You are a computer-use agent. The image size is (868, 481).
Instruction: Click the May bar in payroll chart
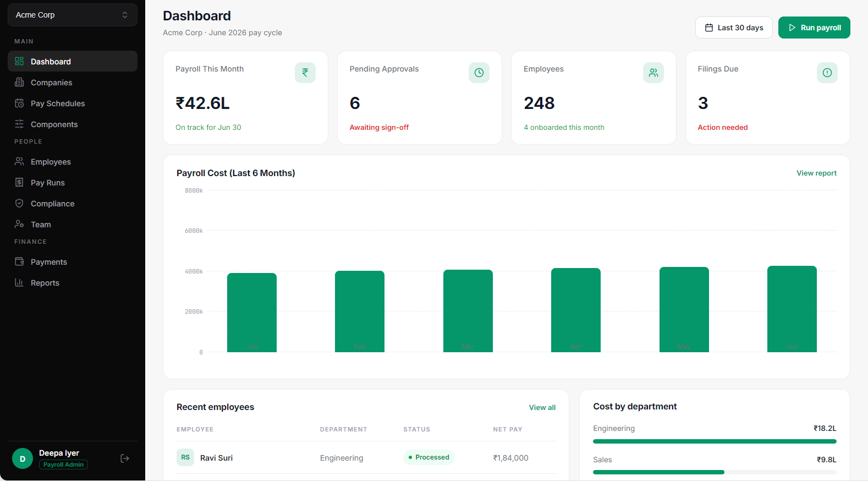click(x=684, y=309)
